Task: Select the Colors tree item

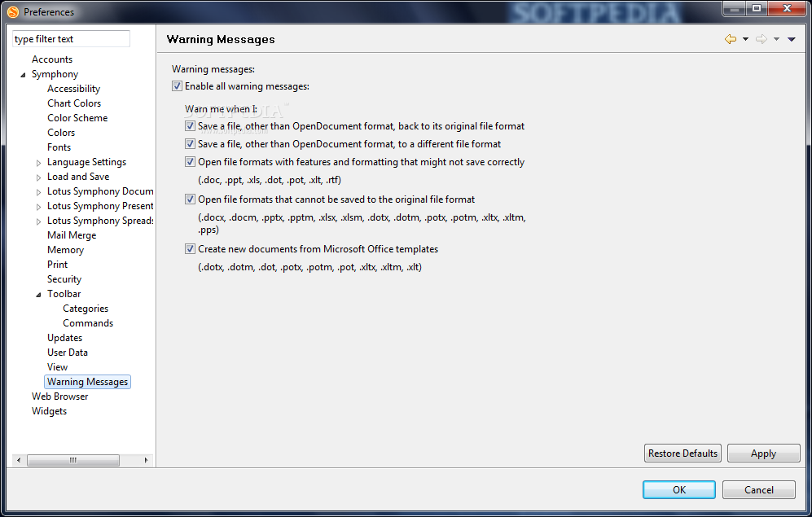Action: (61, 133)
